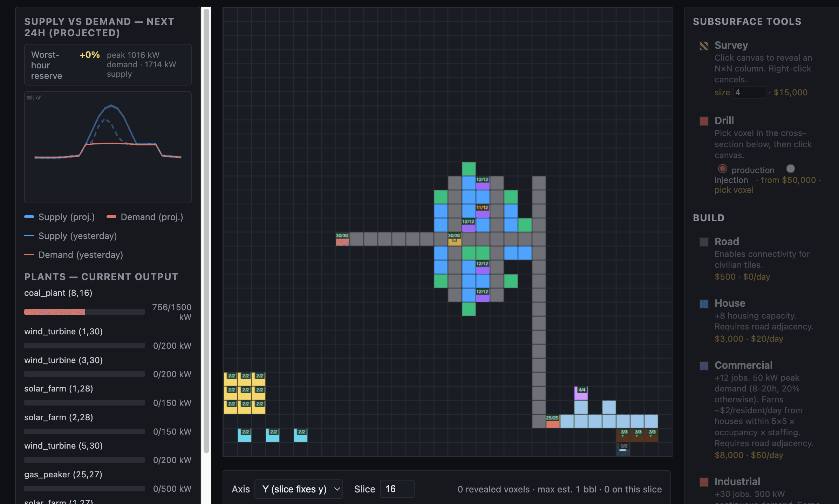Pick the Commercial build icon
The image size is (839, 504).
click(x=704, y=366)
